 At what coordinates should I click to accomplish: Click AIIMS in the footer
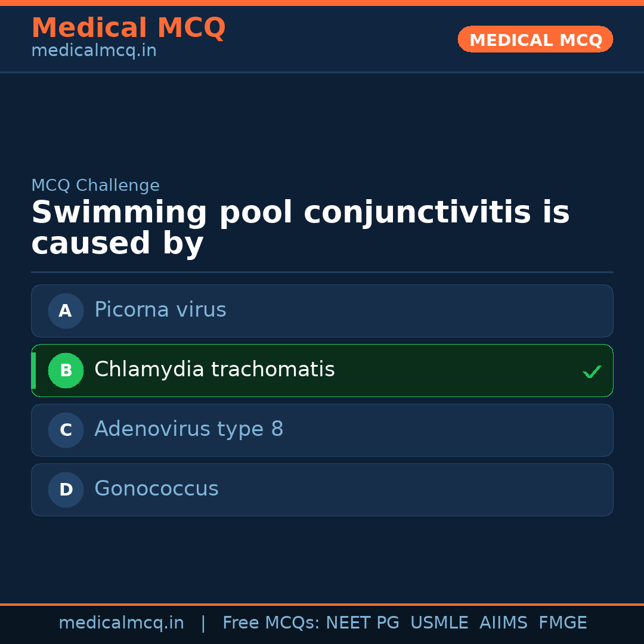(x=503, y=623)
